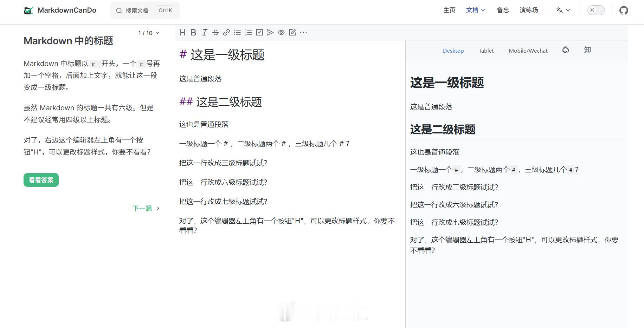Screen dimensions: 644x328
Task: Click the Zhihu 知 style icon
Action: [587, 50]
